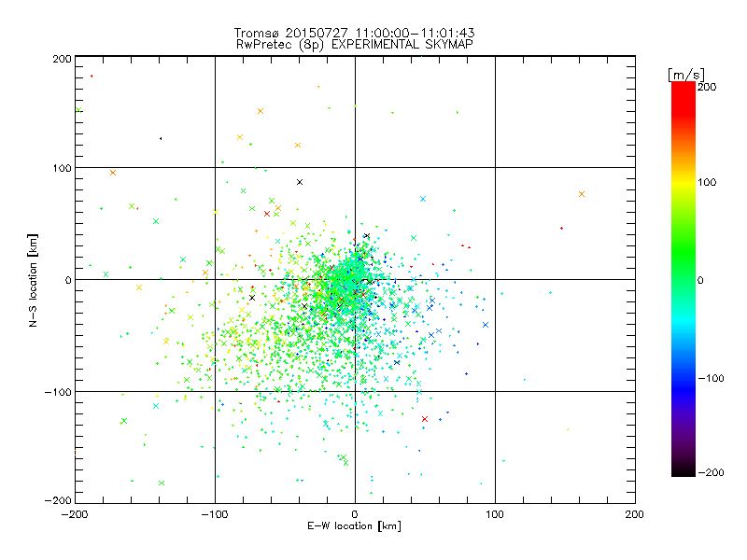
Task: Click the N-S axis '0' tick label
Action: click(x=68, y=280)
